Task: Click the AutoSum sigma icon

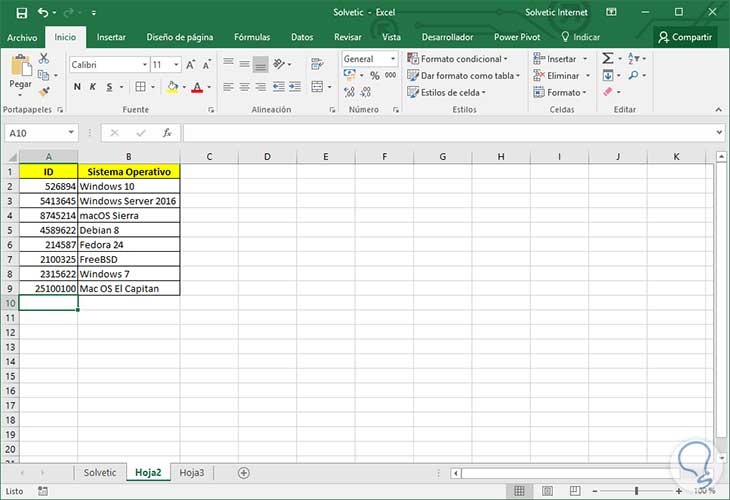Action: point(608,58)
